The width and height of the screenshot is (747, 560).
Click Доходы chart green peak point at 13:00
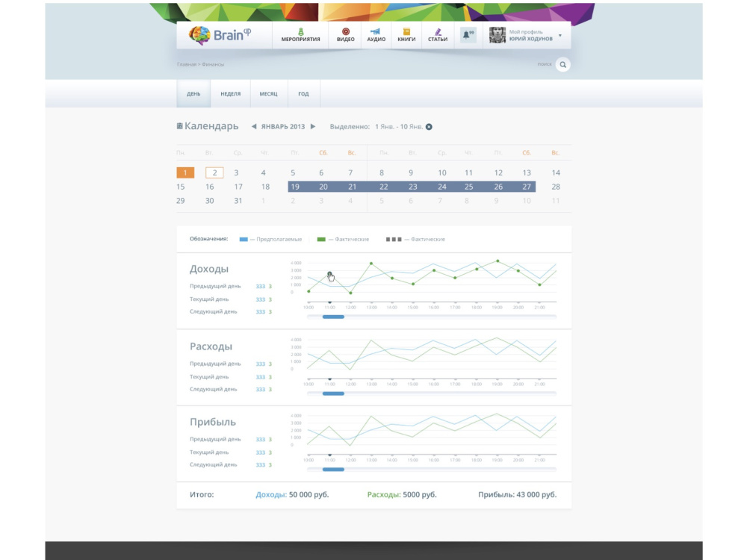coord(371,264)
